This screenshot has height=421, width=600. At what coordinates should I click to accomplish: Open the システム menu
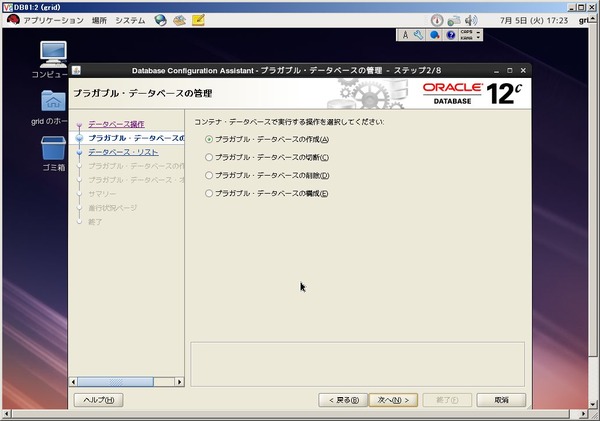(x=130, y=20)
